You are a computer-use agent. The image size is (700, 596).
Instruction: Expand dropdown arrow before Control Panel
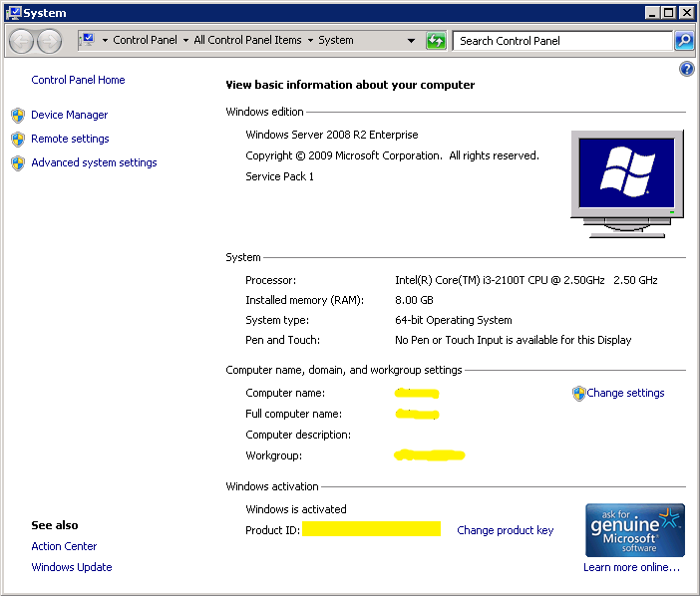click(x=105, y=40)
